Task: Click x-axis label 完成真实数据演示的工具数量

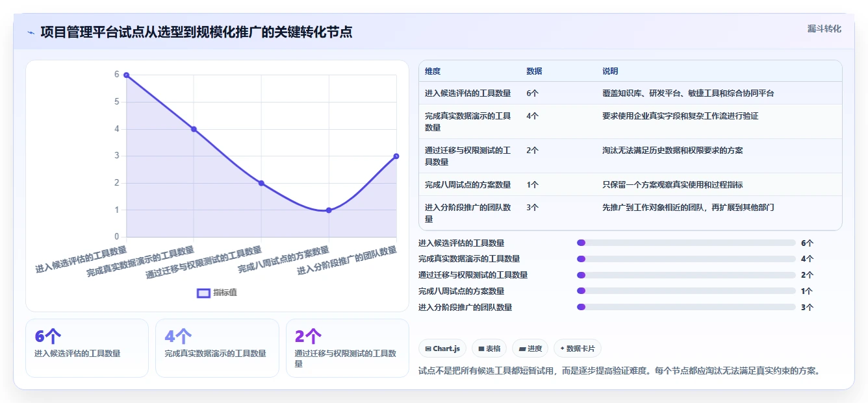Action: point(141,262)
